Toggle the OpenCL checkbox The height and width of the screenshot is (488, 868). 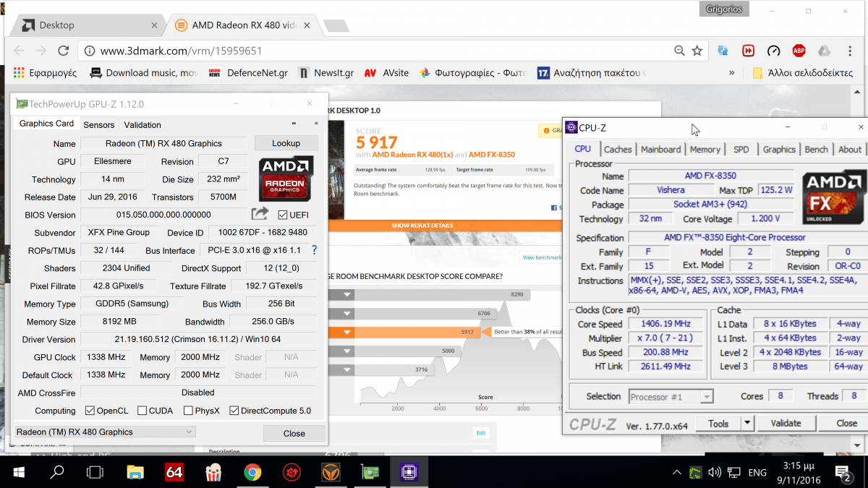[x=90, y=411]
